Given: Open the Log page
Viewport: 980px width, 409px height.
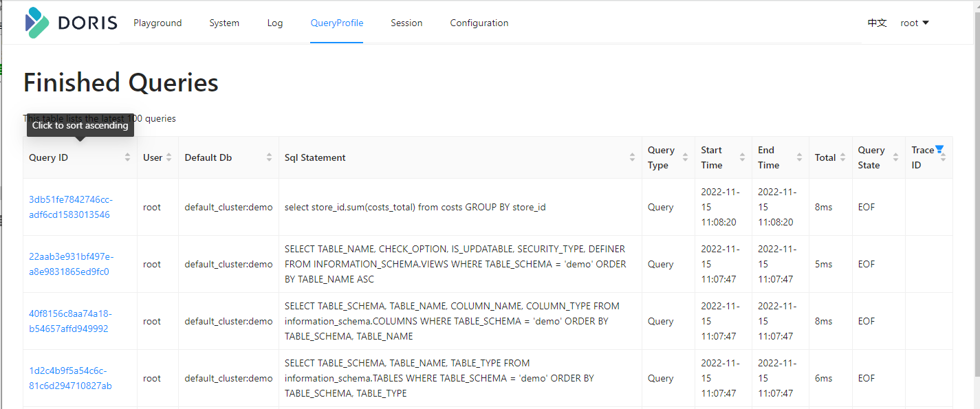Looking at the screenshot, I should (x=275, y=23).
